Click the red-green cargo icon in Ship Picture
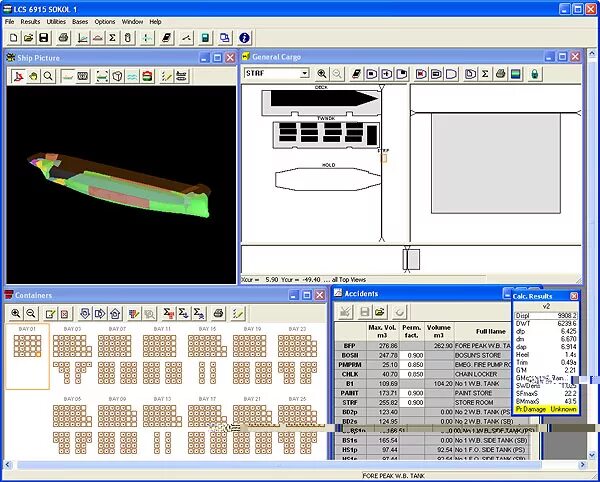 [x=147, y=77]
